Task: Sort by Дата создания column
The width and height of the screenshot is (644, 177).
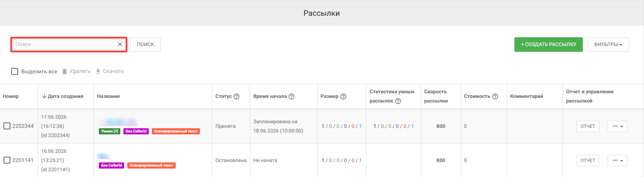Action: (62, 96)
